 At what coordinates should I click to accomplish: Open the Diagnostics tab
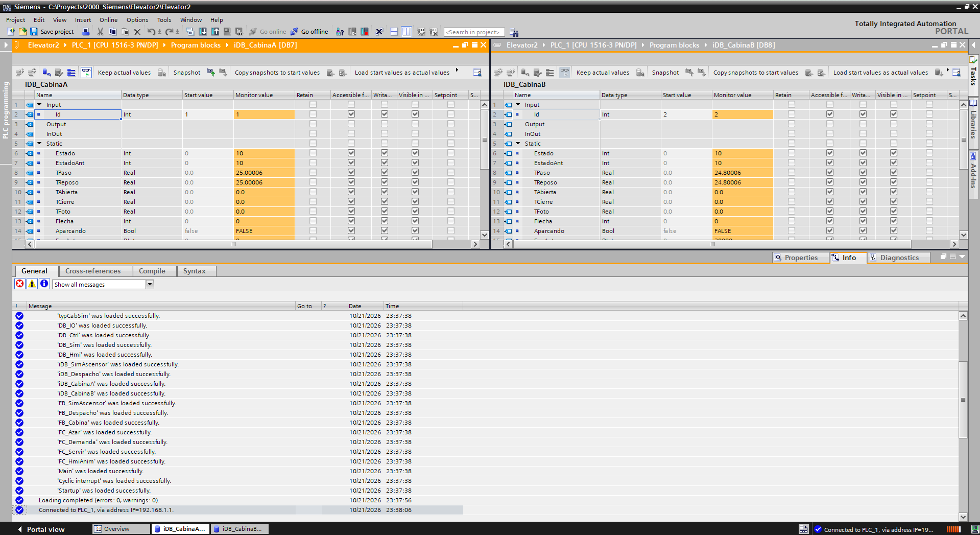click(899, 258)
